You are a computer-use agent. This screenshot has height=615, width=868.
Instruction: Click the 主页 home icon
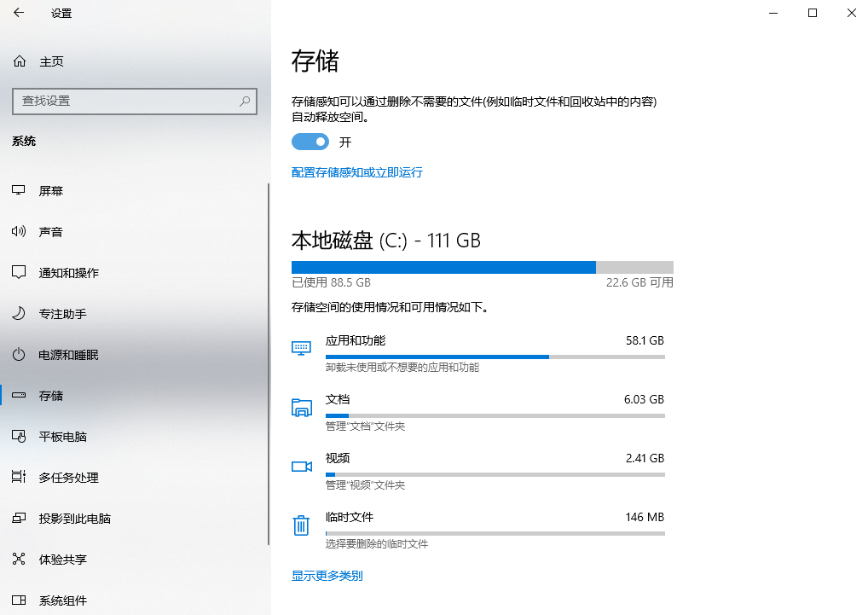(19, 61)
